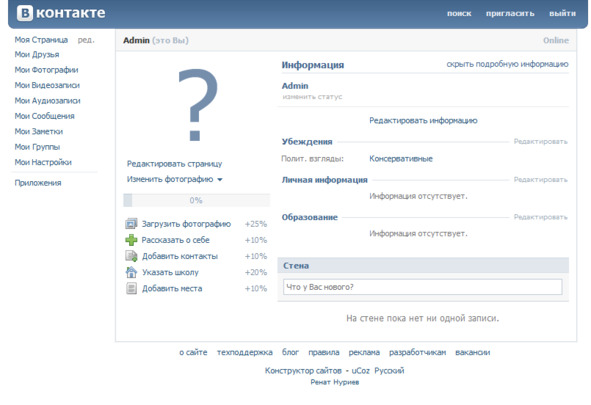Viewport: 591px width, 405px height.
Task: Click Редактировать информацию link
Action: pyautogui.click(x=423, y=121)
